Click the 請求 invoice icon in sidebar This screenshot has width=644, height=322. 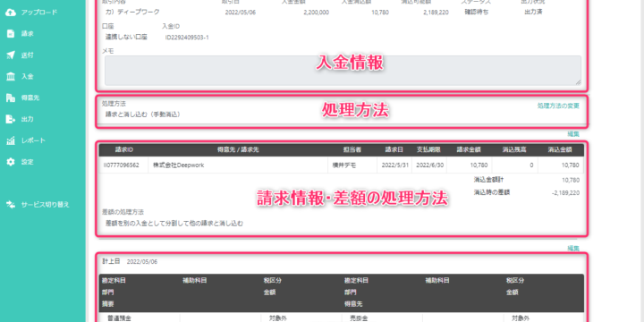point(11,34)
